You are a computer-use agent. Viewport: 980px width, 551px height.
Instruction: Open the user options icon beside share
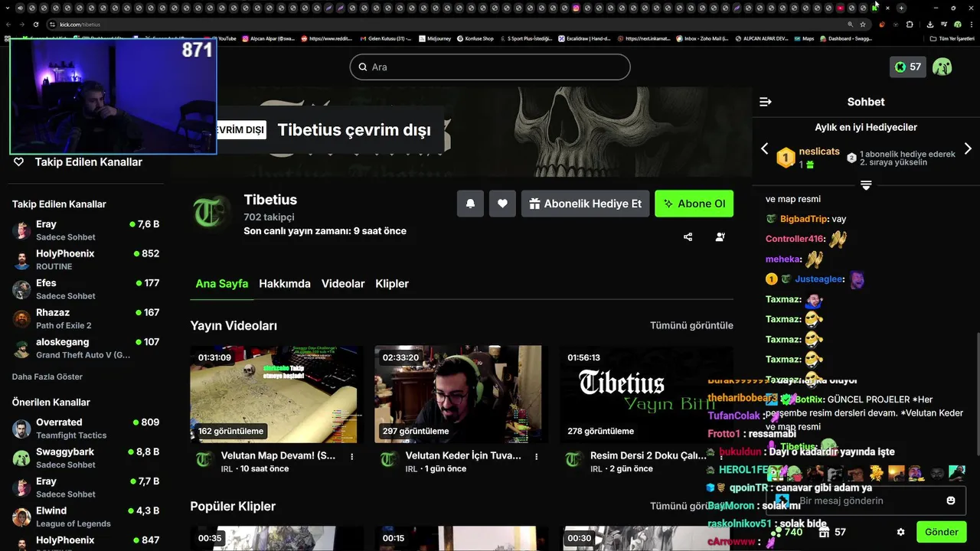click(x=720, y=237)
